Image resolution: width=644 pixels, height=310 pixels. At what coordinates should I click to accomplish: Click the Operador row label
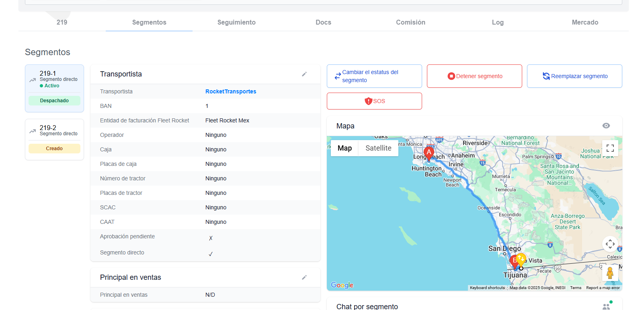[112, 135]
